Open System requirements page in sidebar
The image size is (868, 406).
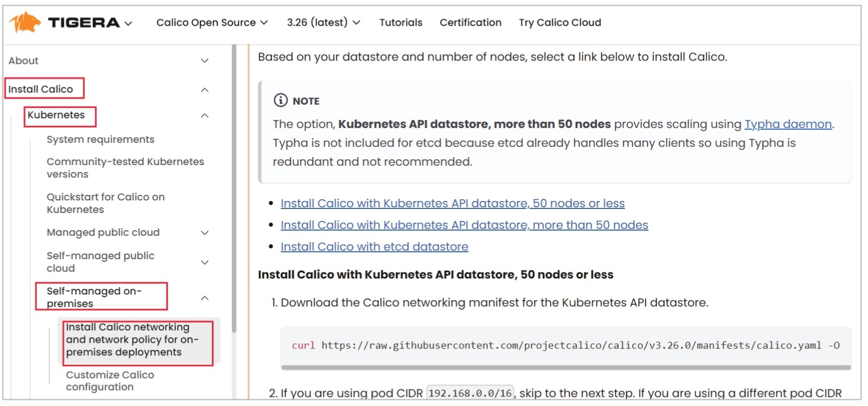[x=100, y=140]
